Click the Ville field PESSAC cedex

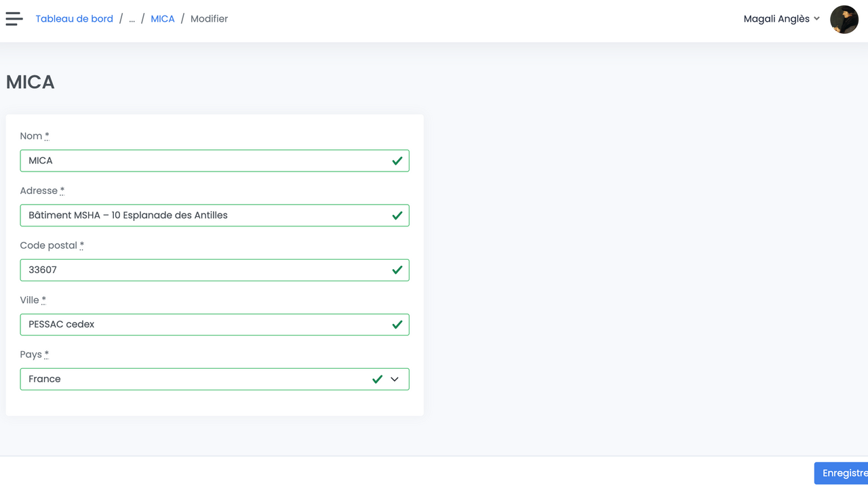click(203, 325)
